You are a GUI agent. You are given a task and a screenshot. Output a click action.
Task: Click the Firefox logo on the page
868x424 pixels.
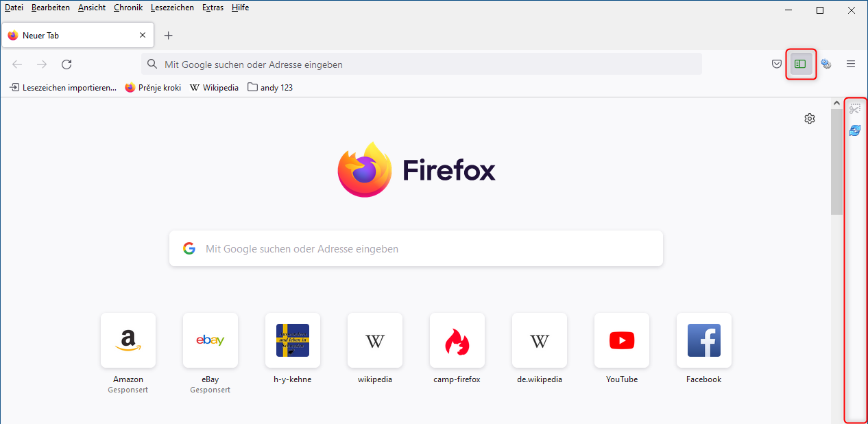[364, 169]
